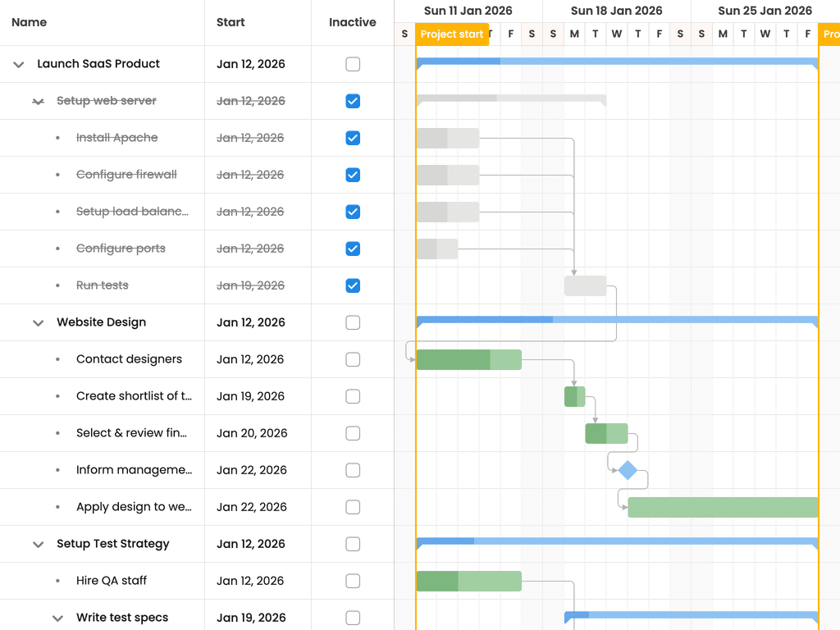Select the Create shortlist task bar
Screen dimensions: 840x630
pyautogui.click(x=574, y=396)
